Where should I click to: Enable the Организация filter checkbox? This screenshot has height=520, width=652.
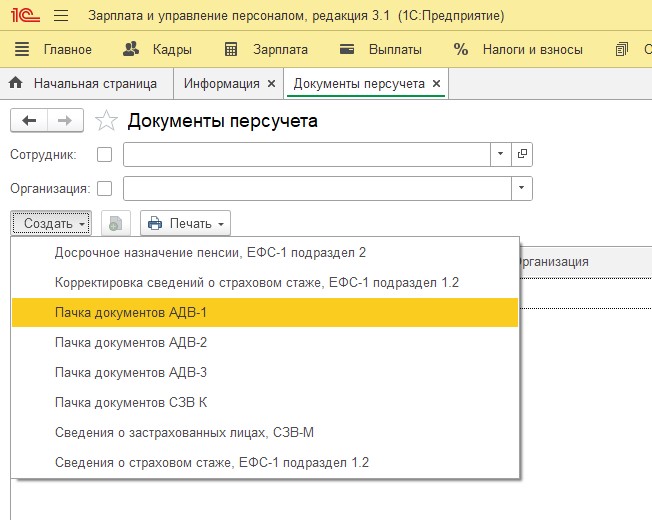click(x=104, y=188)
